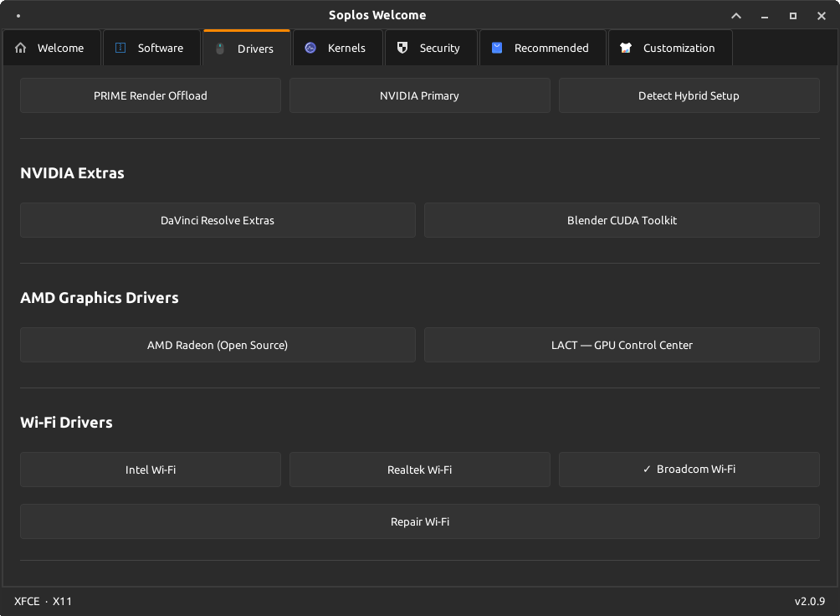
Task: Click the Customization tab's shirt icon
Action: (626, 48)
